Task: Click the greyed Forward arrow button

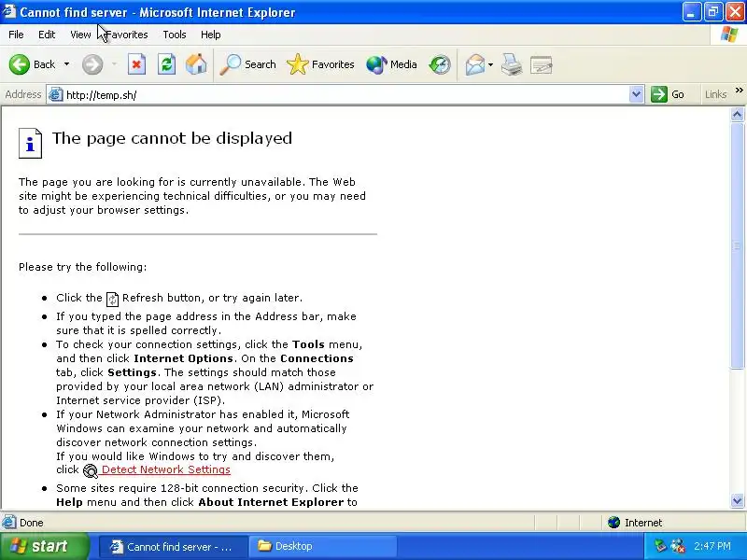Action: (x=92, y=64)
